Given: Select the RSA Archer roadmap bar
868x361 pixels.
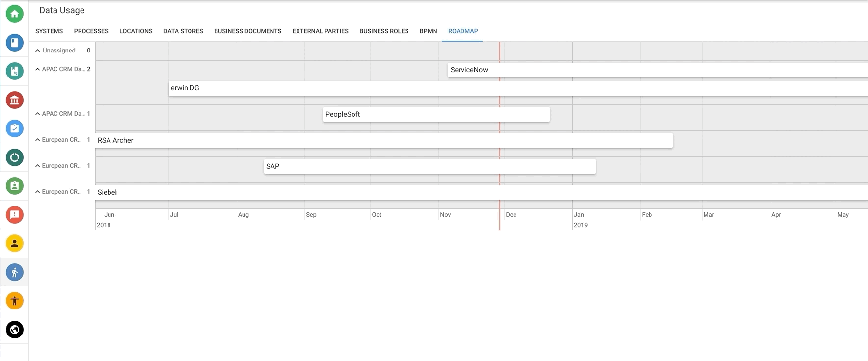Looking at the screenshot, I should (x=384, y=140).
